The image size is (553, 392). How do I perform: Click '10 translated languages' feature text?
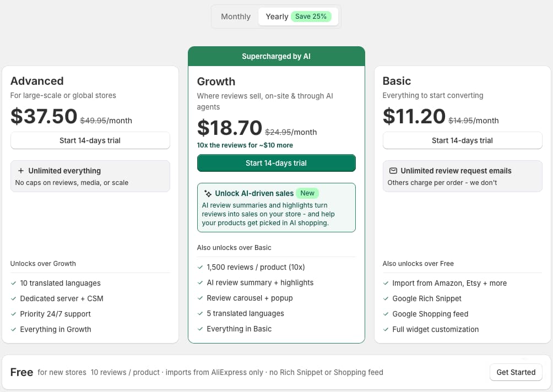(60, 283)
